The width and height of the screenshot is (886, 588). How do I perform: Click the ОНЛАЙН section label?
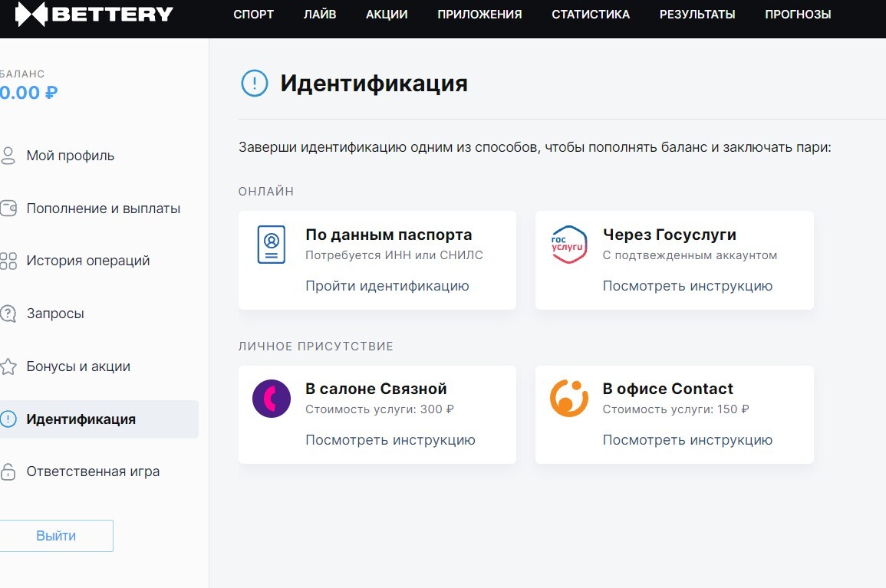[x=266, y=192]
